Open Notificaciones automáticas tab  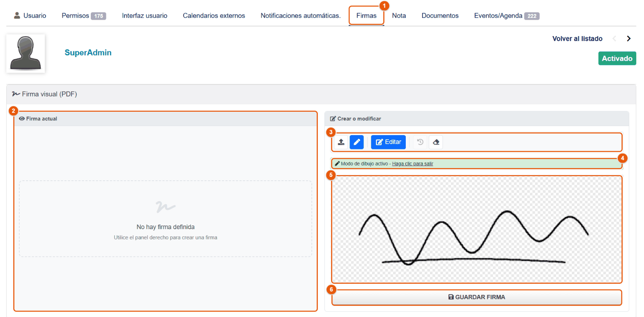(x=301, y=16)
